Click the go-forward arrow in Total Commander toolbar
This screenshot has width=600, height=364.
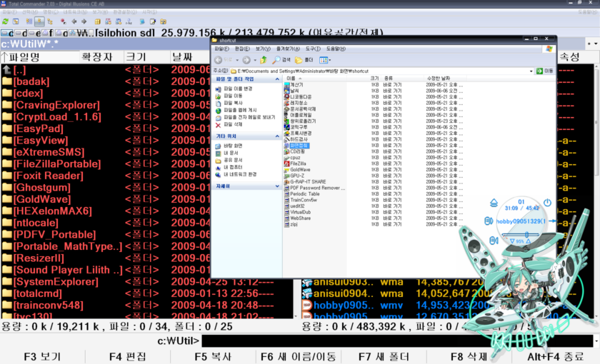(84, 21)
